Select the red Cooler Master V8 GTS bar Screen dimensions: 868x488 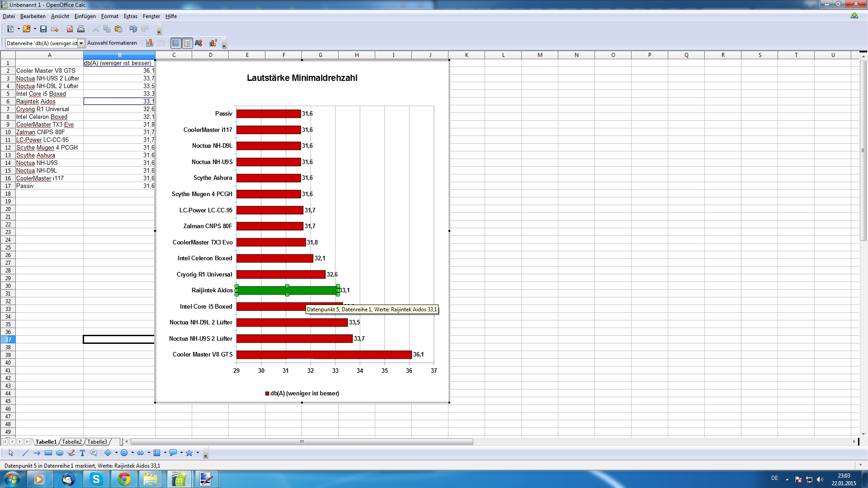pos(324,355)
